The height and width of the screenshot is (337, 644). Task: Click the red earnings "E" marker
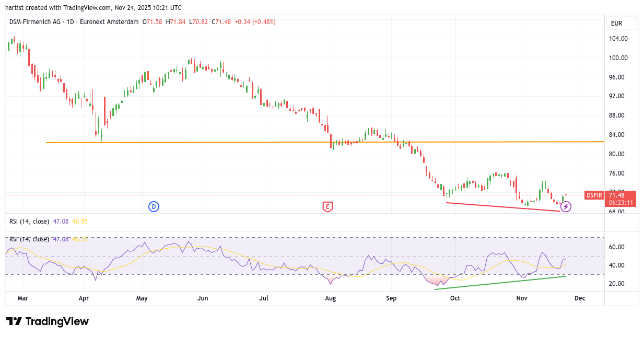pyautogui.click(x=327, y=206)
